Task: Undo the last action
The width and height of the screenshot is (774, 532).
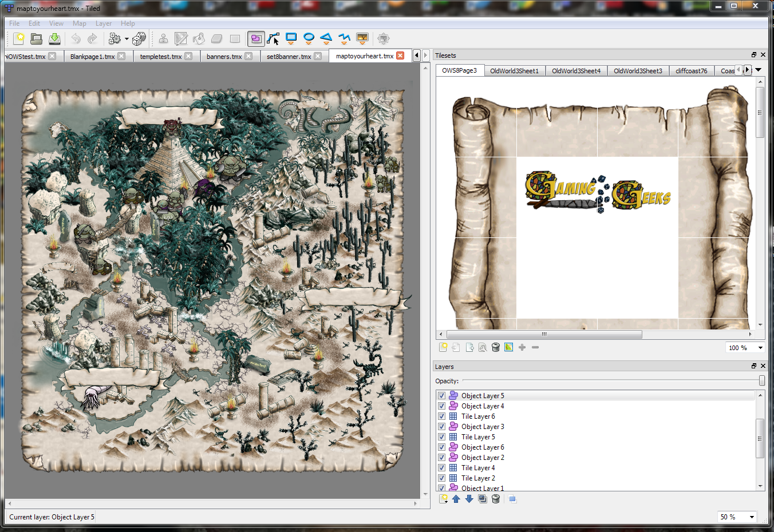Action: click(x=76, y=38)
